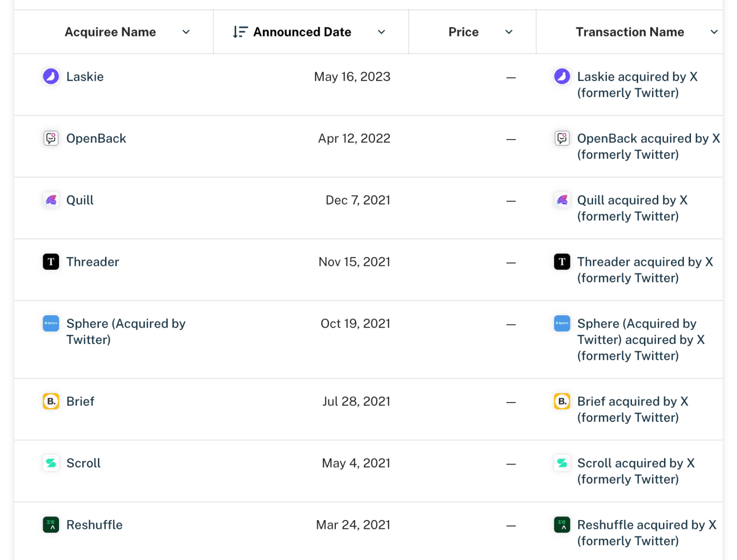Viewport: 737px width, 560px height.
Task: Open the Laskie acquiree link
Action: tap(85, 77)
